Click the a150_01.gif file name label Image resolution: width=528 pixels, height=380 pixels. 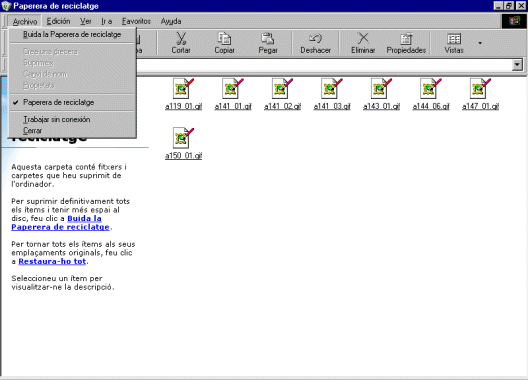[184, 156]
